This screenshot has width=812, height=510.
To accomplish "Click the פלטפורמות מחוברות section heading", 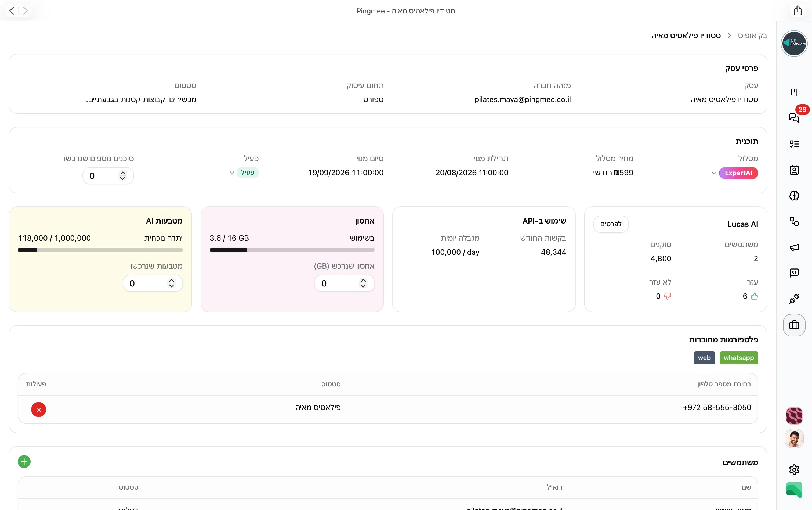I will pos(723,340).
